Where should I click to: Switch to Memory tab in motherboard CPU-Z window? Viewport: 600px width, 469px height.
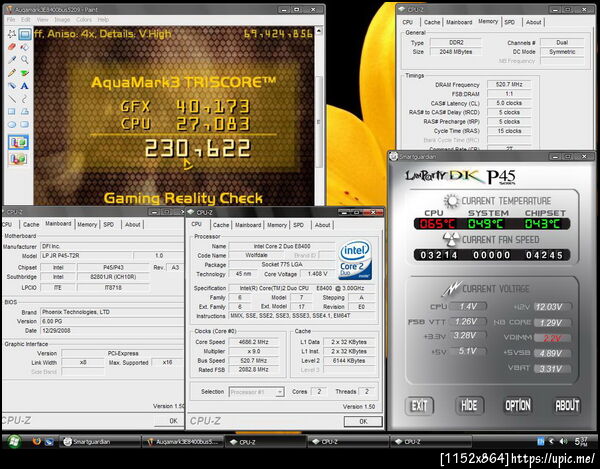(x=87, y=225)
